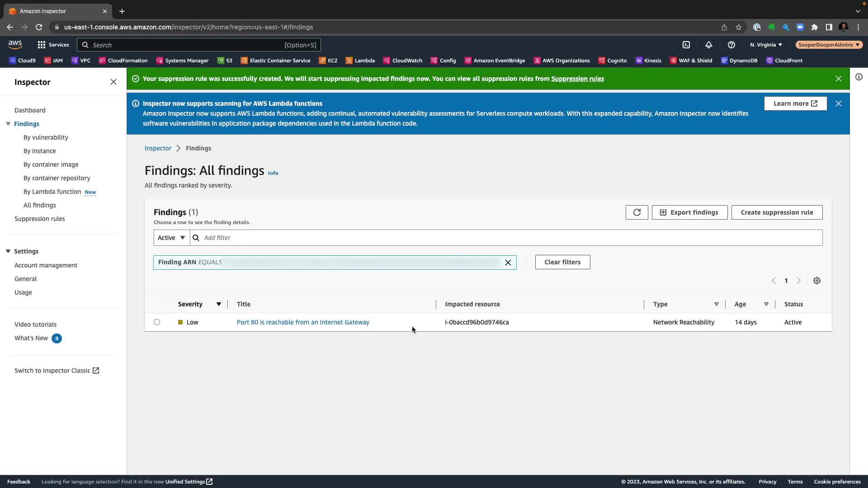Open the Active status filter dropdown

click(x=171, y=238)
